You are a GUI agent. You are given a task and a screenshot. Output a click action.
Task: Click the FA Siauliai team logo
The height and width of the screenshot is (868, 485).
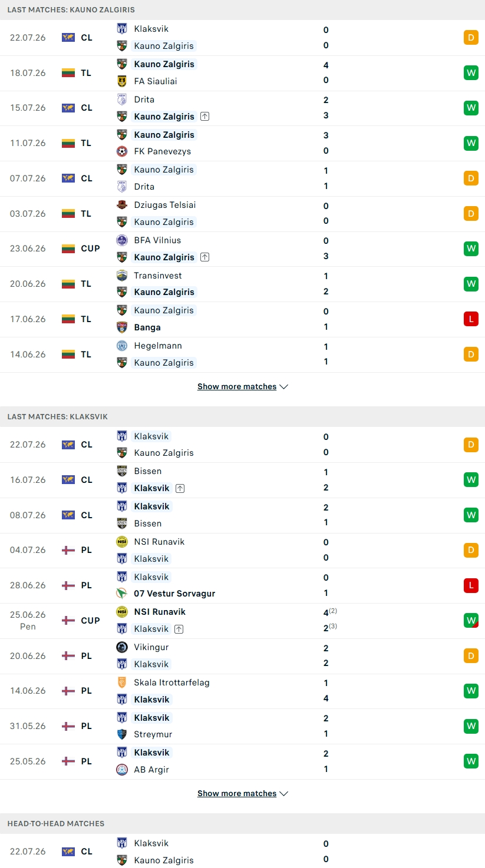point(122,81)
